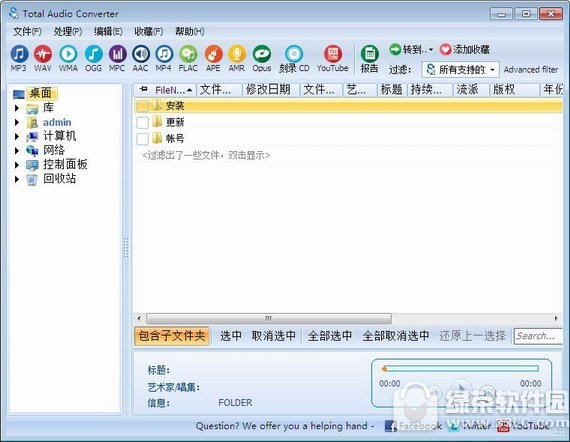
Task: Select the FLAC format icon
Action: click(188, 58)
